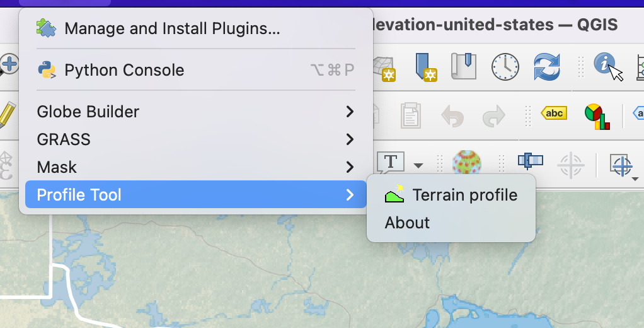Launch Terrain profile from submenu
Screen dimensions: 644x328
pos(451,195)
